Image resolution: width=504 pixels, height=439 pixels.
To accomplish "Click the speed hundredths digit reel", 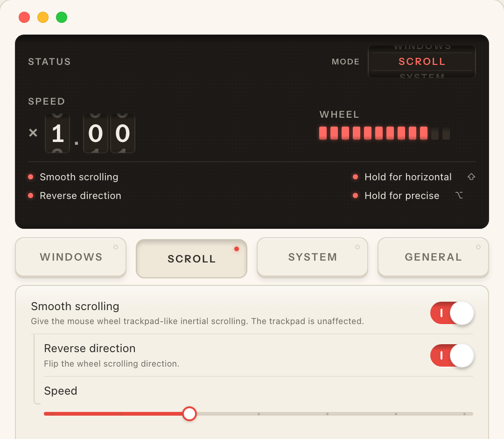I will (122, 133).
